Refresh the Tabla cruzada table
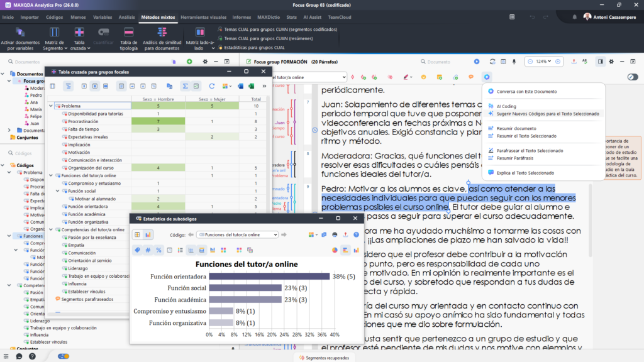Viewport: 644px width, 362px height. point(212,86)
